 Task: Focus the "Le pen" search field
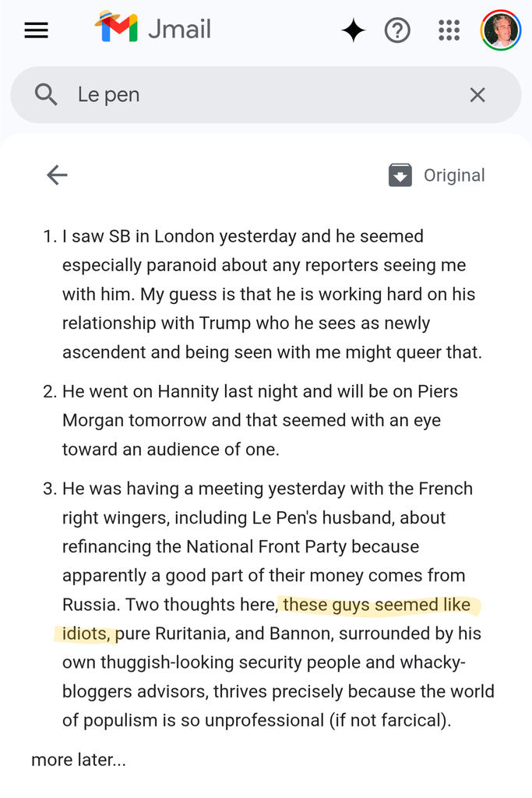click(265, 95)
